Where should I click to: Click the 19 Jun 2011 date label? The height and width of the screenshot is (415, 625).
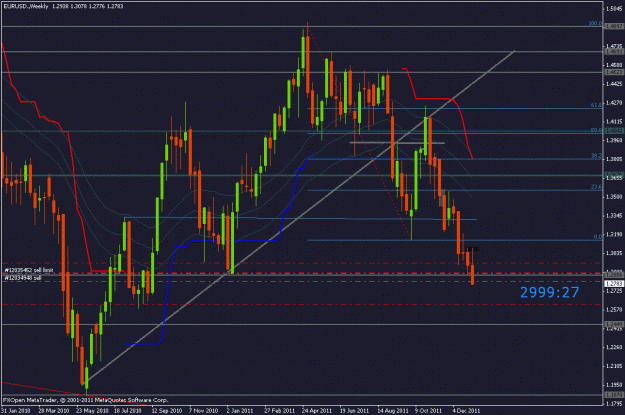354,410
